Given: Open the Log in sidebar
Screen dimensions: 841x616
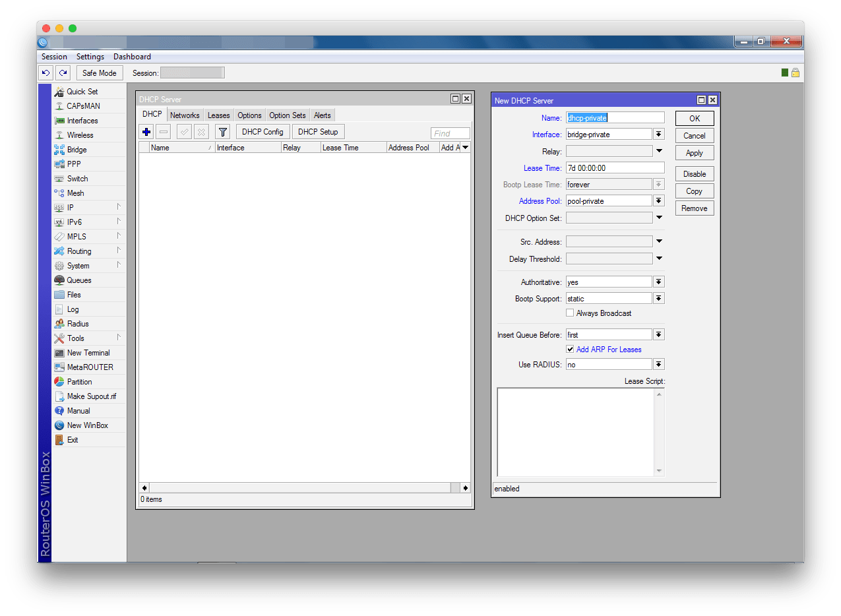Looking at the screenshot, I should (73, 309).
